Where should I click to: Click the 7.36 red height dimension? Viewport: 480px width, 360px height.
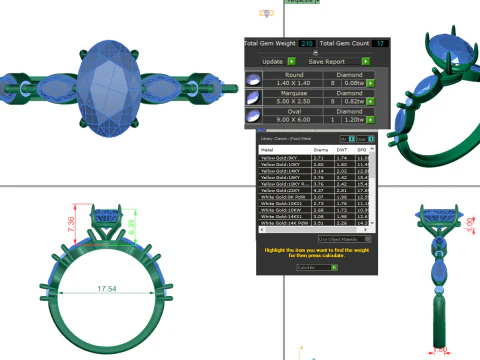pos(71,224)
